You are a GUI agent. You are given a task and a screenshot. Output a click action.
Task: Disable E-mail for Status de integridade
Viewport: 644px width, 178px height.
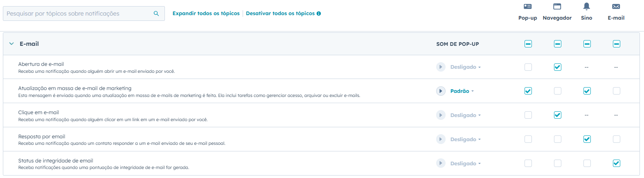[x=617, y=163]
